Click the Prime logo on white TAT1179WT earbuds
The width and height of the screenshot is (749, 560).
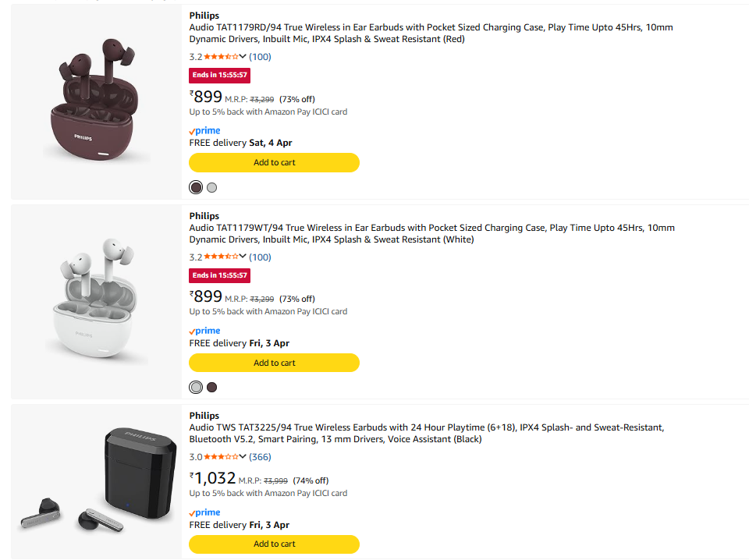click(x=205, y=331)
